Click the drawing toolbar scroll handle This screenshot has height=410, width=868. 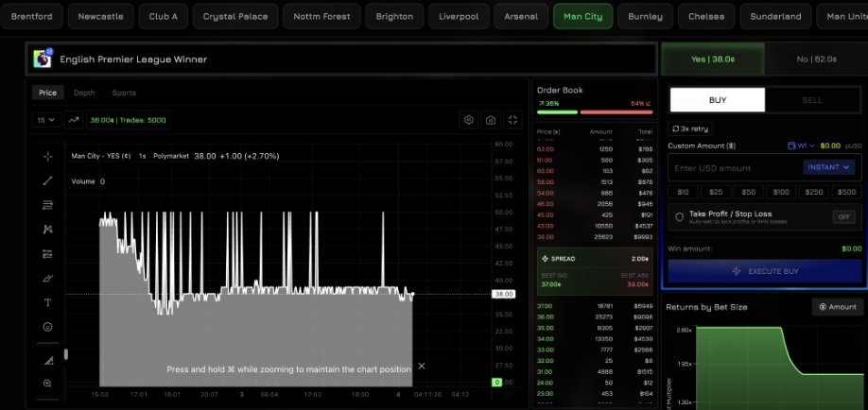click(x=66, y=354)
